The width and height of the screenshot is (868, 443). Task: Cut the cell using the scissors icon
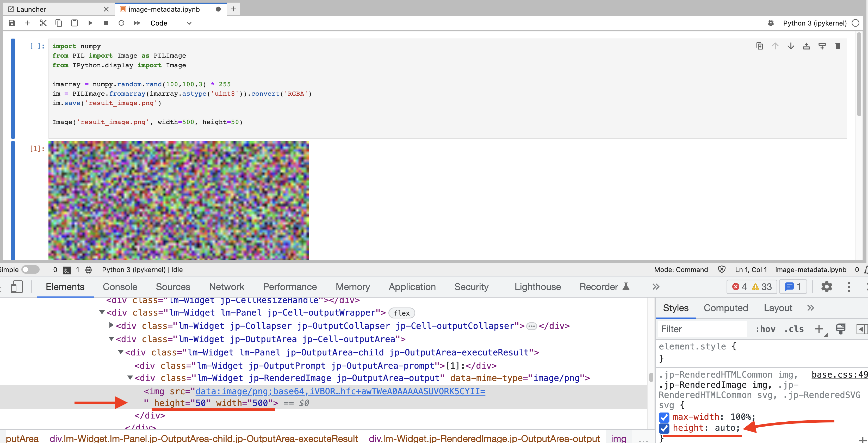pyautogui.click(x=43, y=23)
